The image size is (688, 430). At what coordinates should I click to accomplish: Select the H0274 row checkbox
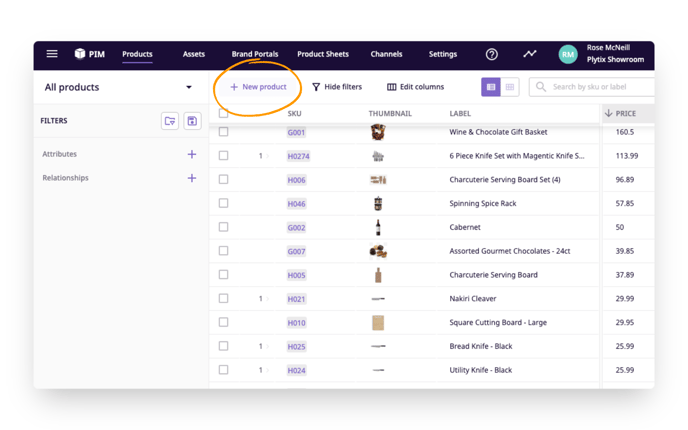pos(223,155)
